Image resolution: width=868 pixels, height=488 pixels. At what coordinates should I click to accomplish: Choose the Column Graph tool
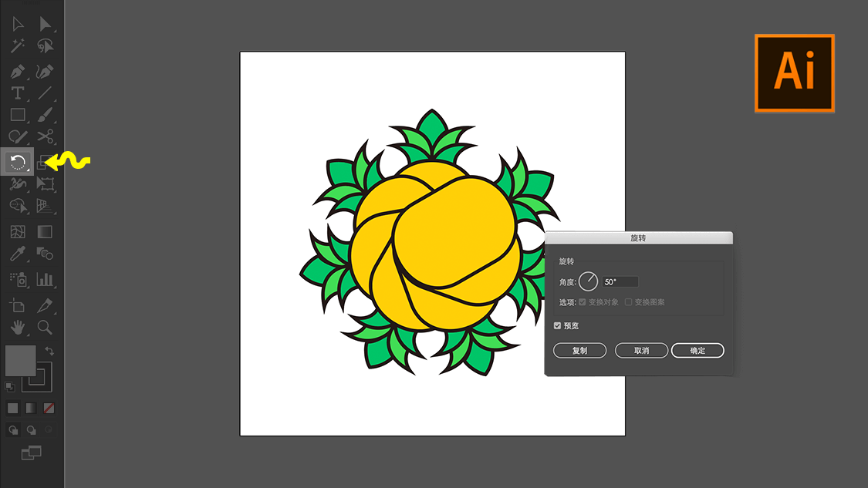click(x=45, y=279)
